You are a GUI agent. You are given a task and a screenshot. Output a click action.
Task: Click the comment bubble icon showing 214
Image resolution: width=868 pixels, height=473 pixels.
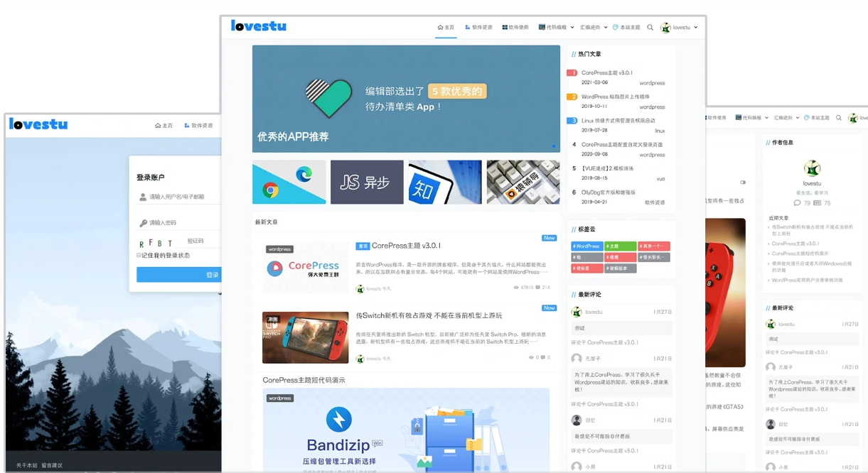point(538,288)
